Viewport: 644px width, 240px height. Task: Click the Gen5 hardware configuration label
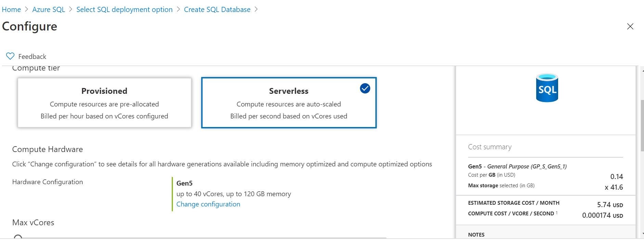(184, 183)
